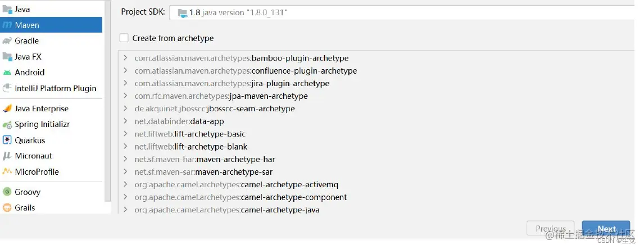This screenshot has width=644, height=249.
Task: Click the Android robot icon
Action: point(7,73)
